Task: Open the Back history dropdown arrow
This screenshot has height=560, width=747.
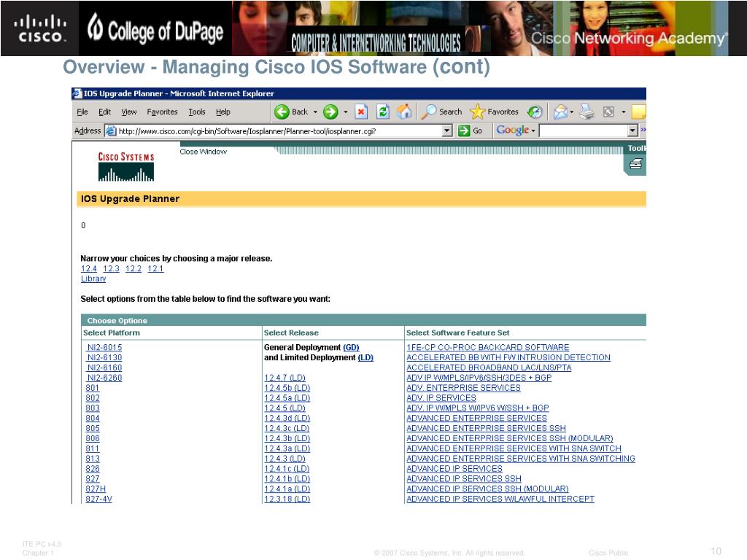Action: point(315,112)
